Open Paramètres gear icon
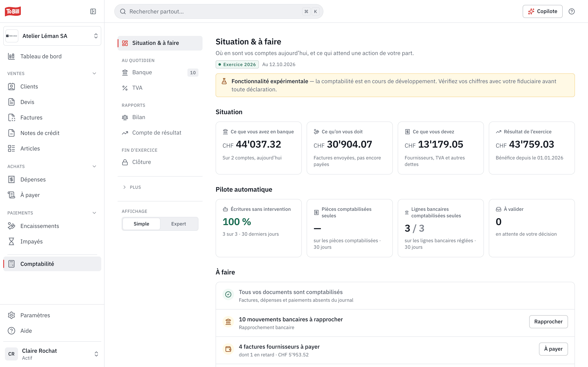This screenshot has width=588, height=367. (x=11, y=315)
